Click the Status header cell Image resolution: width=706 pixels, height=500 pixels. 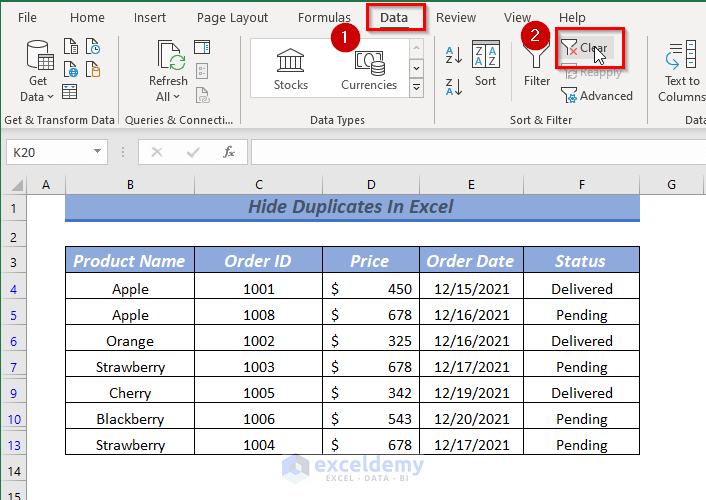pyautogui.click(x=581, y=260)
